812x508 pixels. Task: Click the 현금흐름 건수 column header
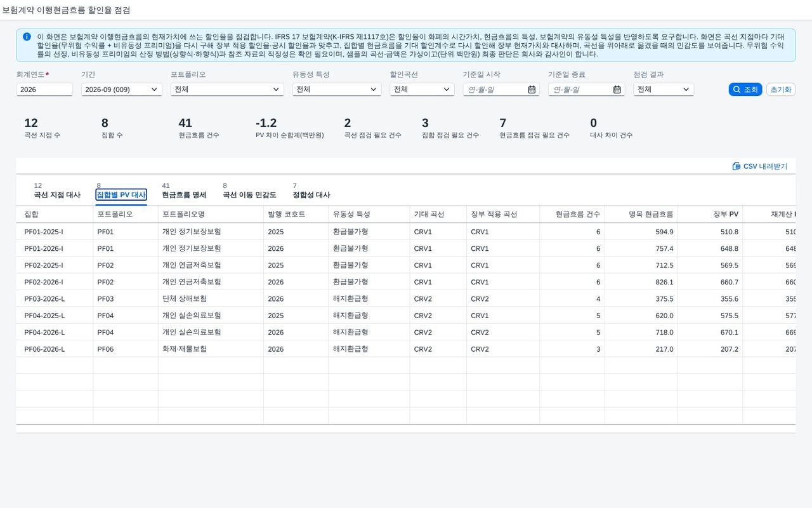pos(572,215)
